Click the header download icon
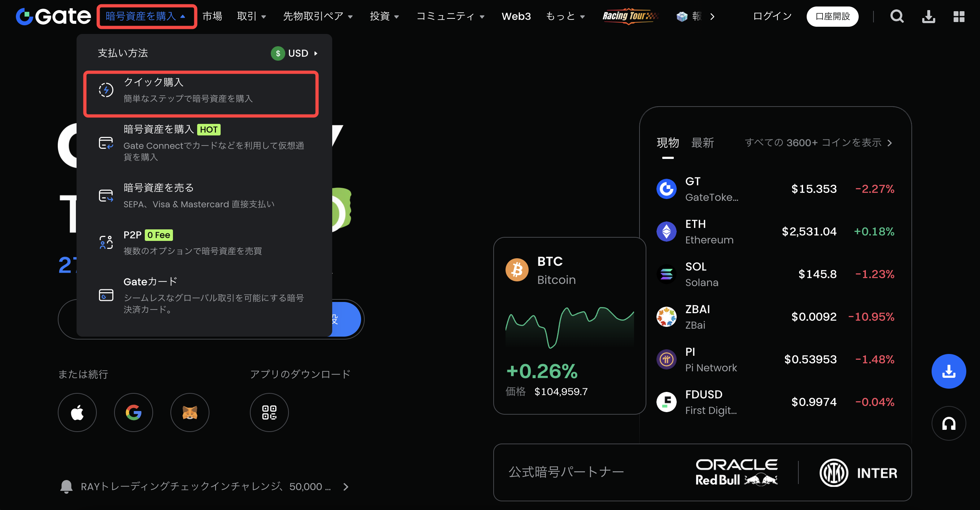This screenshot has width=980, height=510. tap(928, 16)
